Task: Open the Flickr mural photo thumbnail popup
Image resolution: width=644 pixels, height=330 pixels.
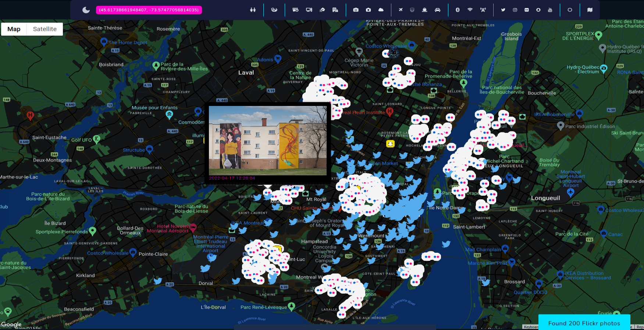Action: [x=268, y=141]
